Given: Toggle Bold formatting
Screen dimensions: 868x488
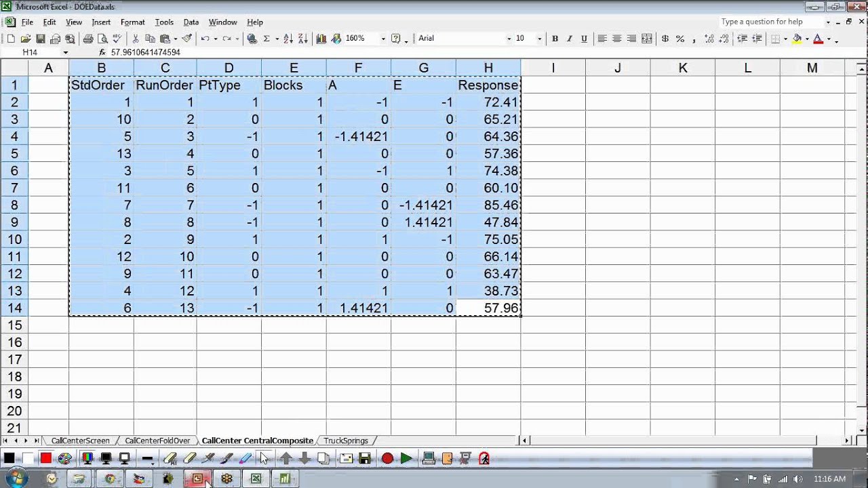Looking at the screenshot, I should pyautogui.click(x=555, y=39).
